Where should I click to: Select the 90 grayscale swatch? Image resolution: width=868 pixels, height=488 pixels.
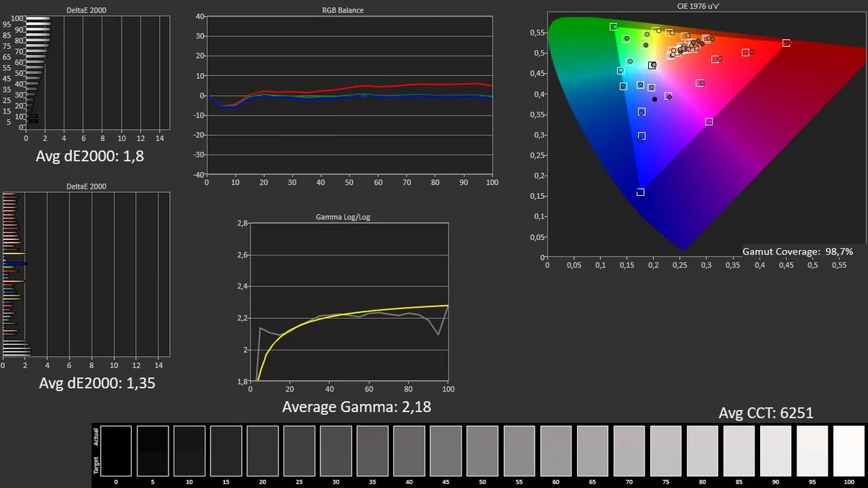[775, 450]
